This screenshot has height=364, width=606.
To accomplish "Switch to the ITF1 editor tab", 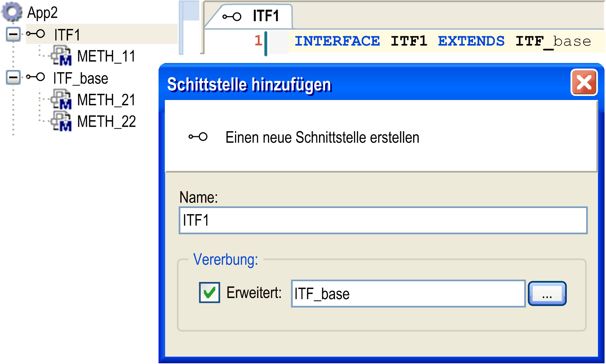I will point(265,16).
